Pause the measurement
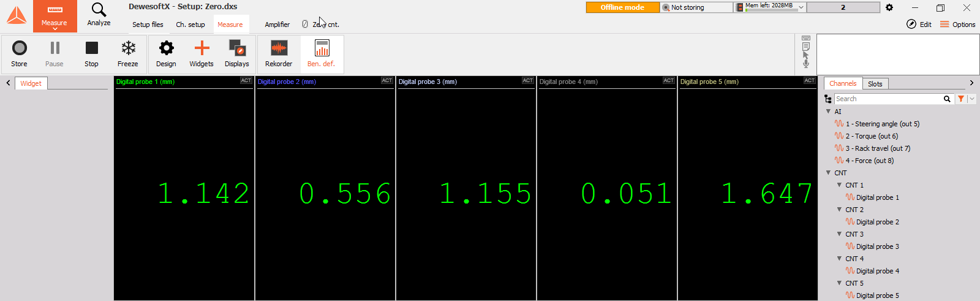 click(x=55, y=54)
